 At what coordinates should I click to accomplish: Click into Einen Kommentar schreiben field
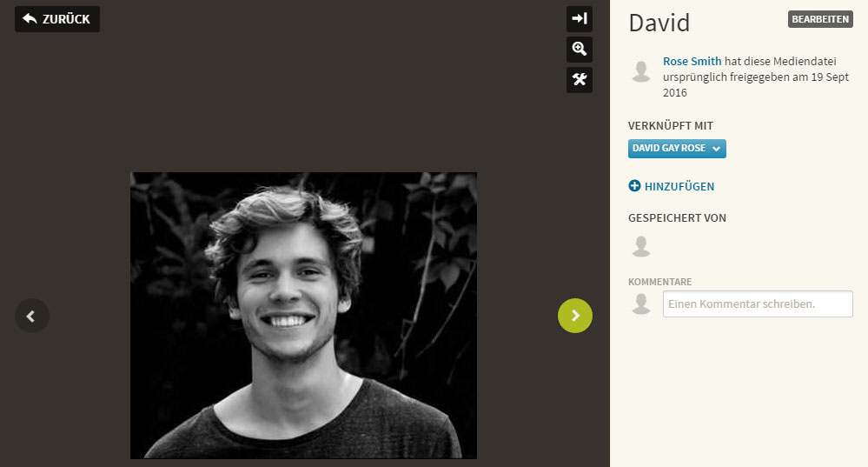pyautogui.click(x=758, y=304)
